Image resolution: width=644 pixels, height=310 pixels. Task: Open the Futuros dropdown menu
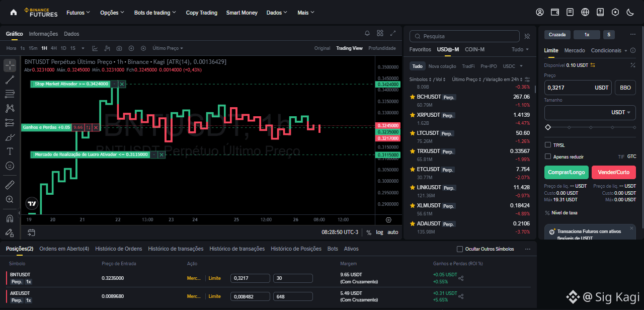(78, 12)
